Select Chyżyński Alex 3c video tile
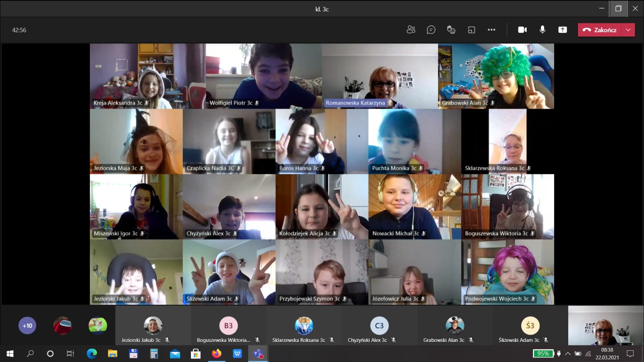Image resolution: width=644 pixels, height=362 pixels. [229, 207]
